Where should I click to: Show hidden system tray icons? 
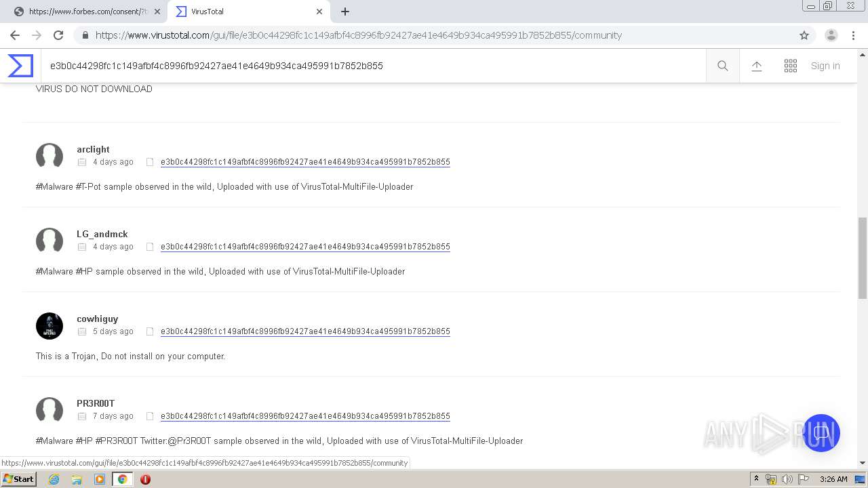point(756,479)
